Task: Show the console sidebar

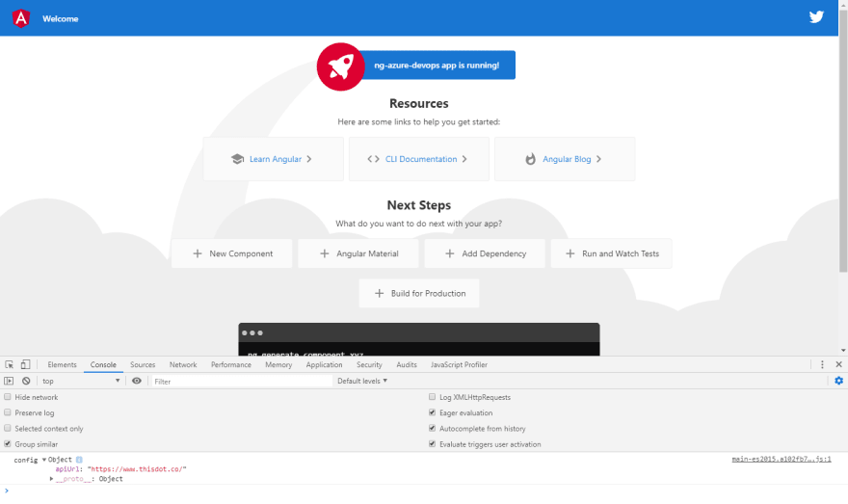Action: [x=9, y=381]
